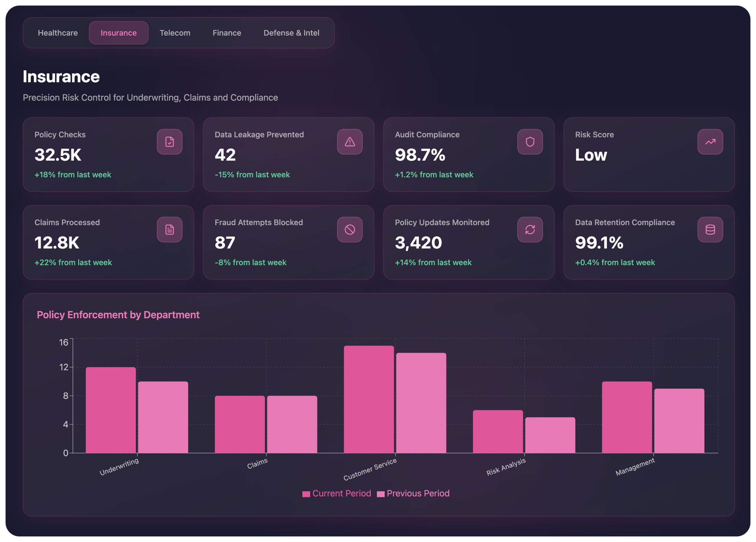Click the Policy Updates refresh icon

pos(530,230)
